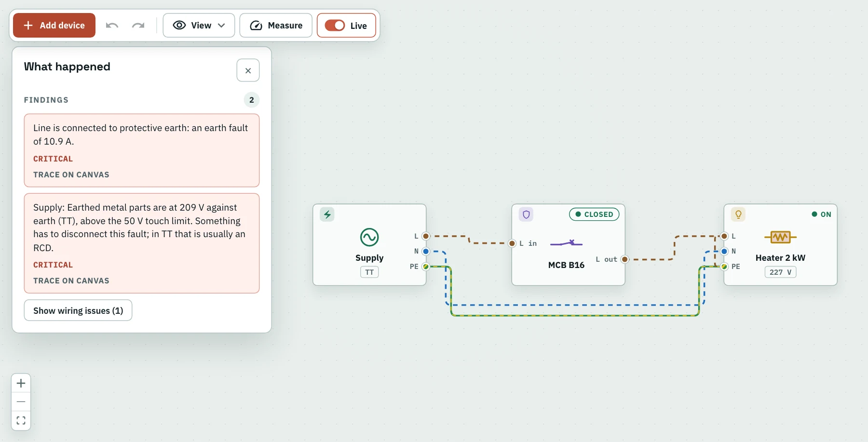The height and width of the screenshot is (442, 868).
Task: Click the MCB shield icon
Action: tap(526, 214)
